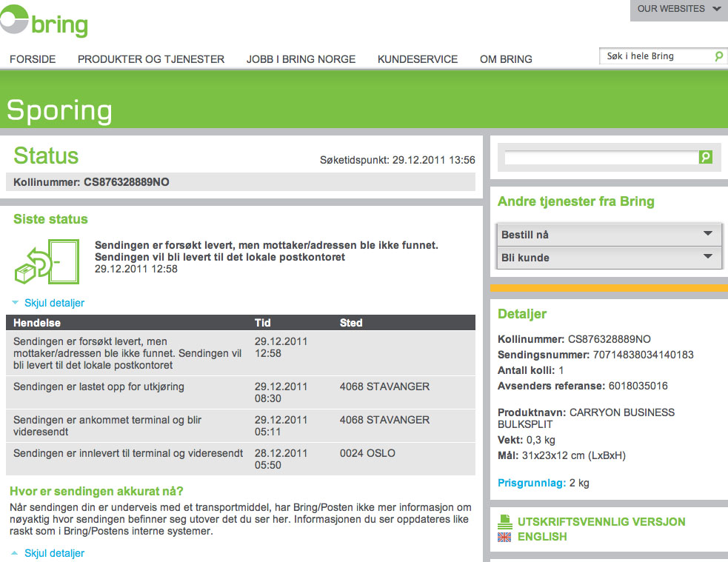
Task: Click the Sted column header
Action: [351, 323]
